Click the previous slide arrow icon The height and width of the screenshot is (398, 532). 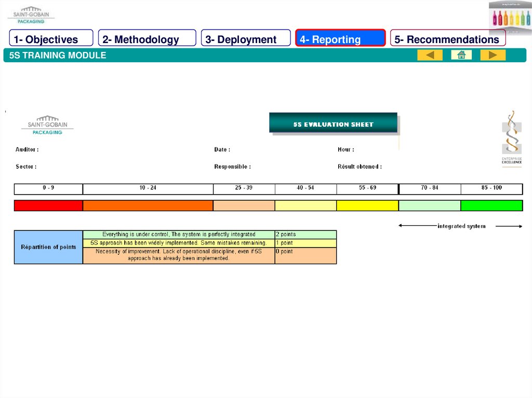[x=430, y=55]
